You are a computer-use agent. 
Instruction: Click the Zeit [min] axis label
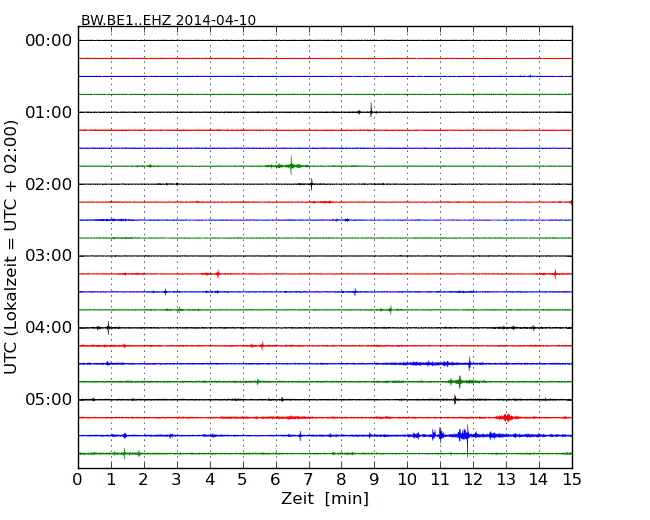pyautogui.click(x=325, y=498)
